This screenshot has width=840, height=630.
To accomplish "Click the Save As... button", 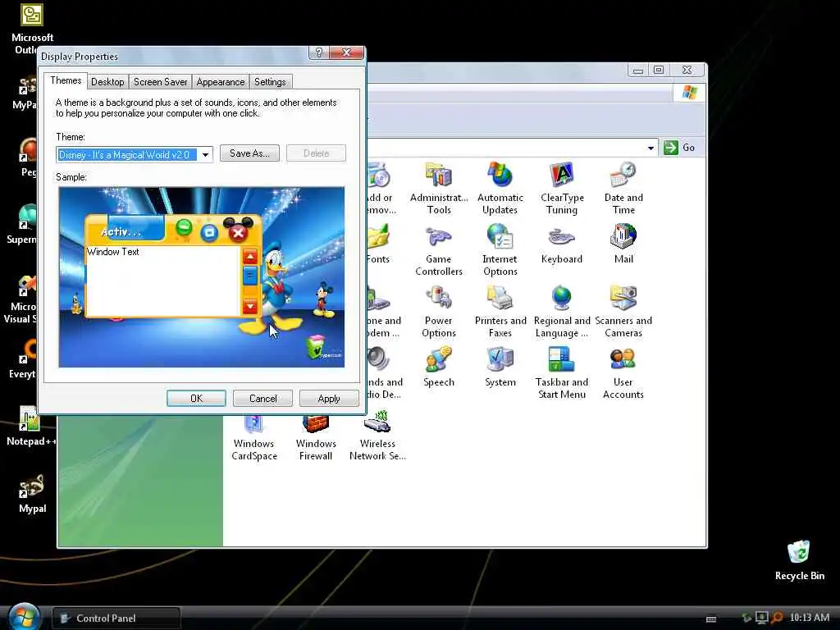I will click(249, 153).
